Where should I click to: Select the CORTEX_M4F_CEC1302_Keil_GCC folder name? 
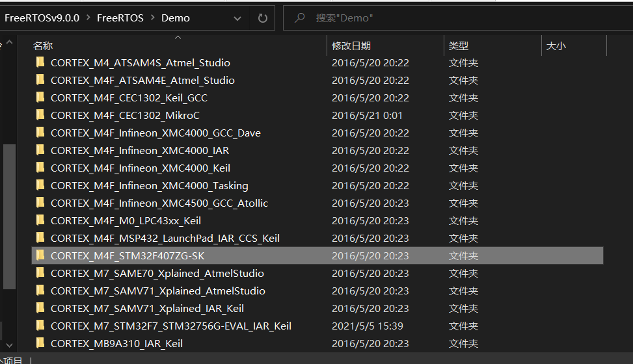(129, 98)
